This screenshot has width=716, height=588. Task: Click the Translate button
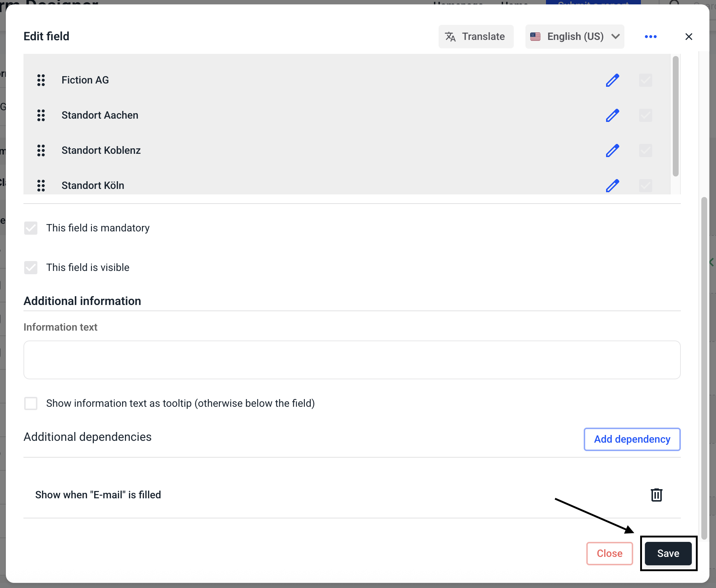click(x=476, y=37)
